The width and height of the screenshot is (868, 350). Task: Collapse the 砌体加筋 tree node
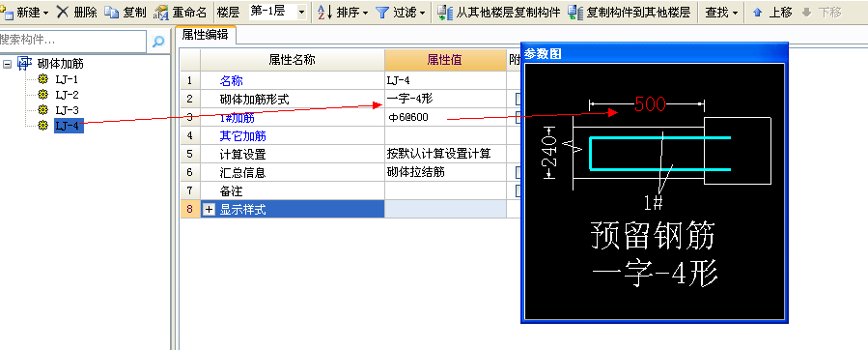point(7,64)
